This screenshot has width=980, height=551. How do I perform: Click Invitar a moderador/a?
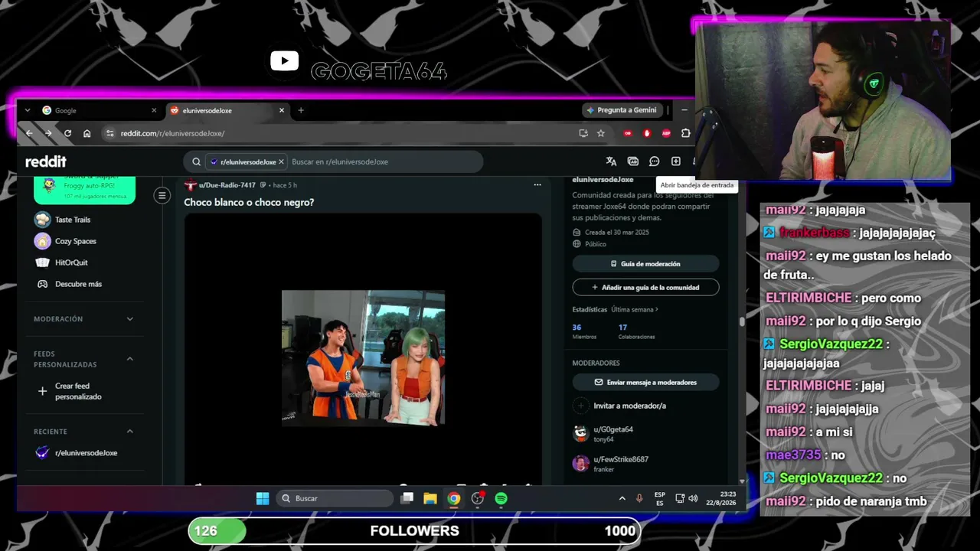[620, 406]
